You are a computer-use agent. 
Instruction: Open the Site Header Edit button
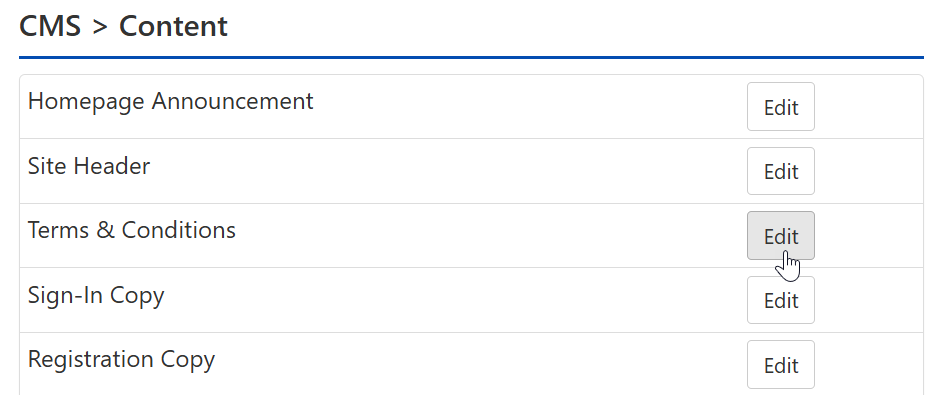tap(781, 171)
